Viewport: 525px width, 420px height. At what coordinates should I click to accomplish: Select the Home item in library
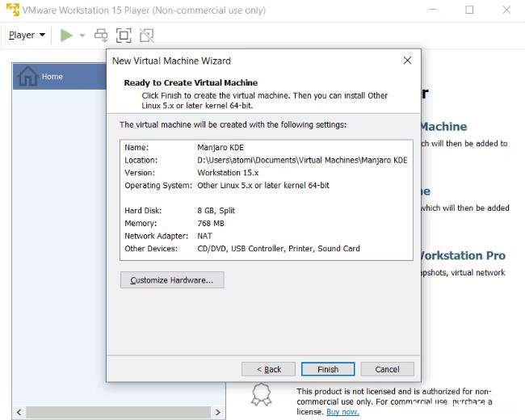[60, 77]
